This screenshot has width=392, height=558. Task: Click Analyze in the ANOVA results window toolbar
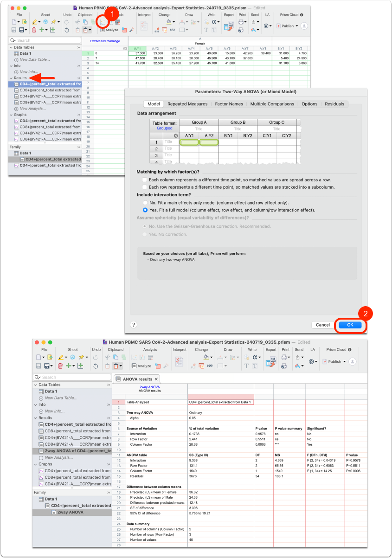pyautogui.click(x=141, y=366)
